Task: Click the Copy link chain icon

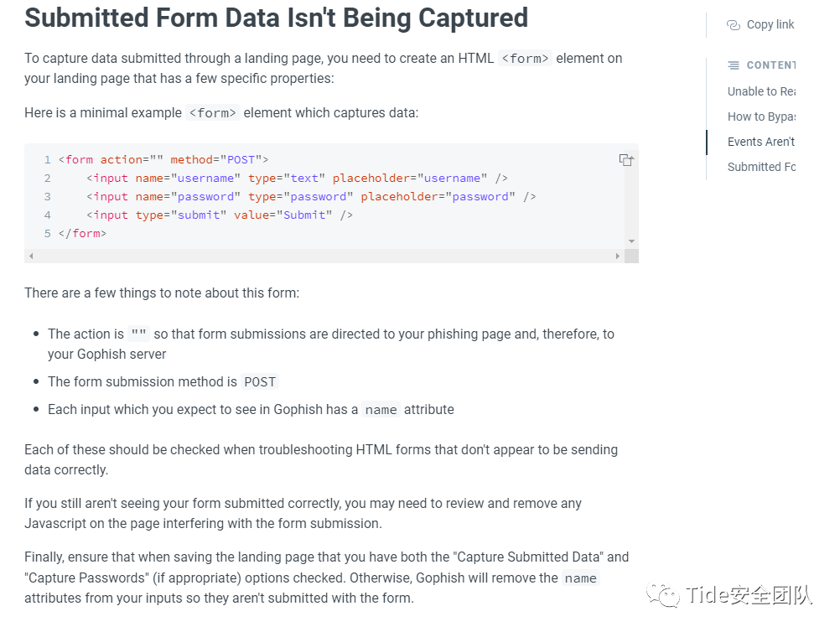Action: pyautogui.click(x=734, y=24)
